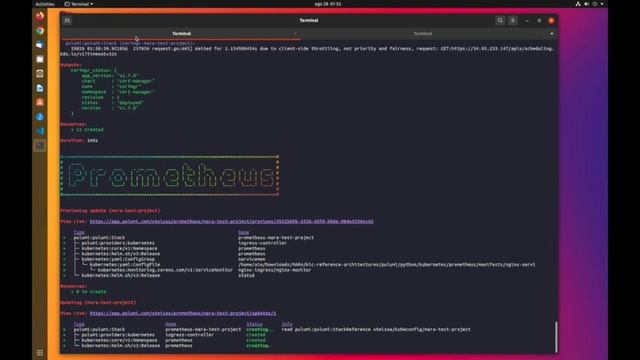Screen dimensions: 640x360
Task: Click the new tab button in Terminal
Action: click(x=67, y=20)
